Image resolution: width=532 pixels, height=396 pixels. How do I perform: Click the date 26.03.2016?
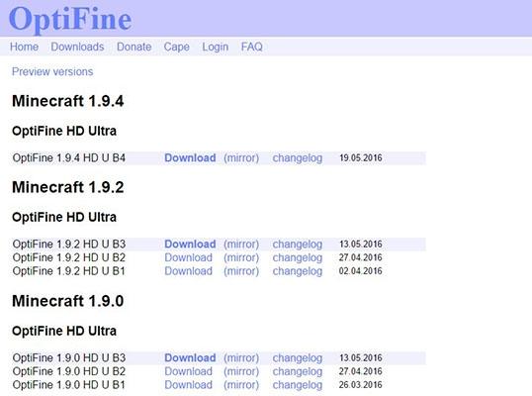(361, 385)
